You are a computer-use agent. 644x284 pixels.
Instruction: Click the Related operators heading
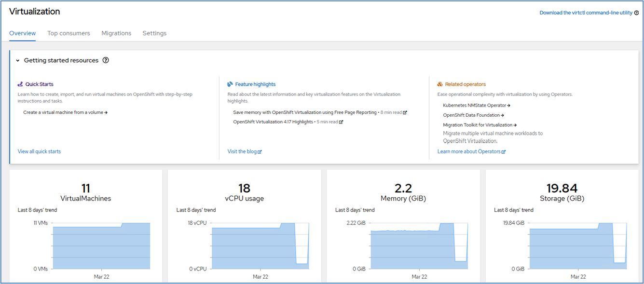pyautogui.click(x=466, y=84)
